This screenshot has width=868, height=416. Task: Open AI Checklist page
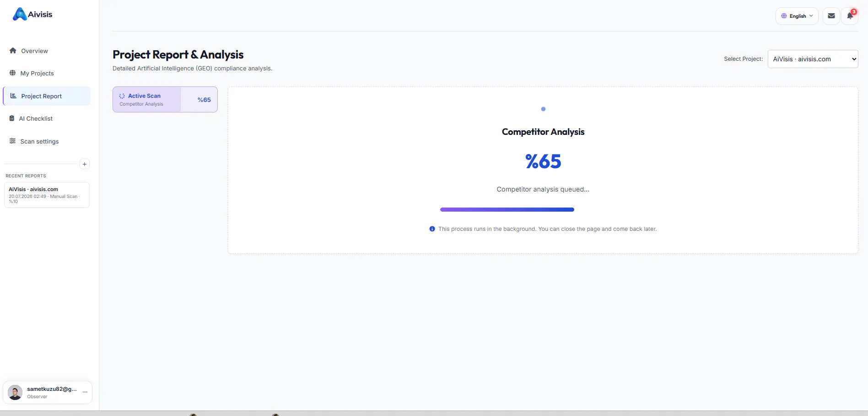[47, 118]
